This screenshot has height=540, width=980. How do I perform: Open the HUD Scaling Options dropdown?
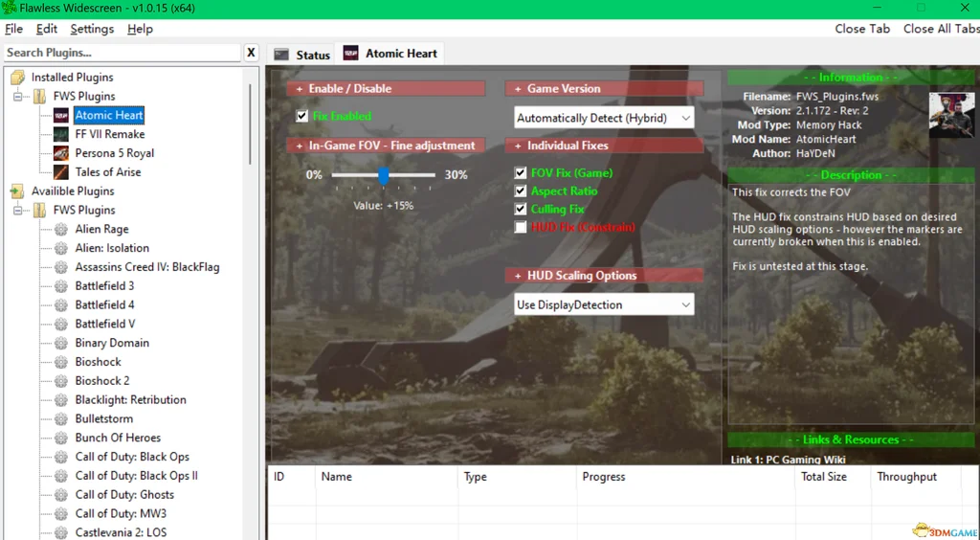pos(604,305)
